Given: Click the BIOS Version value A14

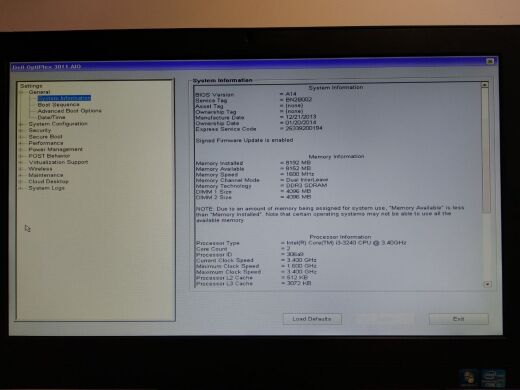Looking at the screenshot, I should [291, 94].
